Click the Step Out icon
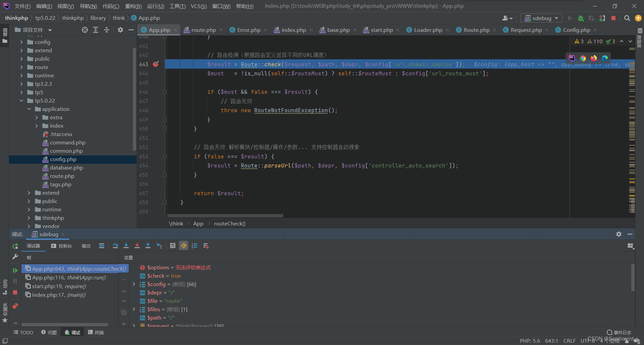The height and width of the screenshot is (345, 644). pyautogui.click(x=148, y=246)
